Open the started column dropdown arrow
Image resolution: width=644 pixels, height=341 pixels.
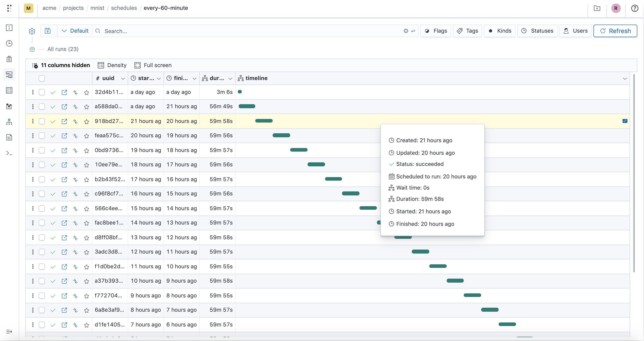[159, 78]
